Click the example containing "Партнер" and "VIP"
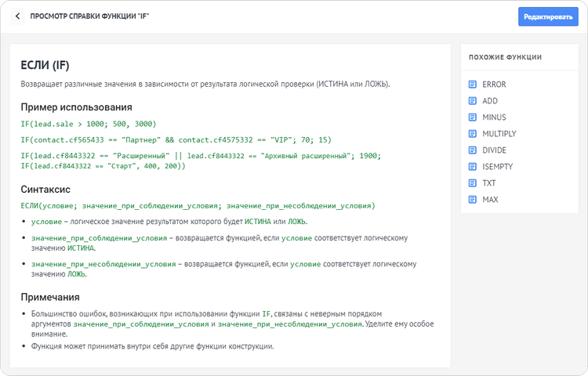588x376 pixels. click(176, 139)
